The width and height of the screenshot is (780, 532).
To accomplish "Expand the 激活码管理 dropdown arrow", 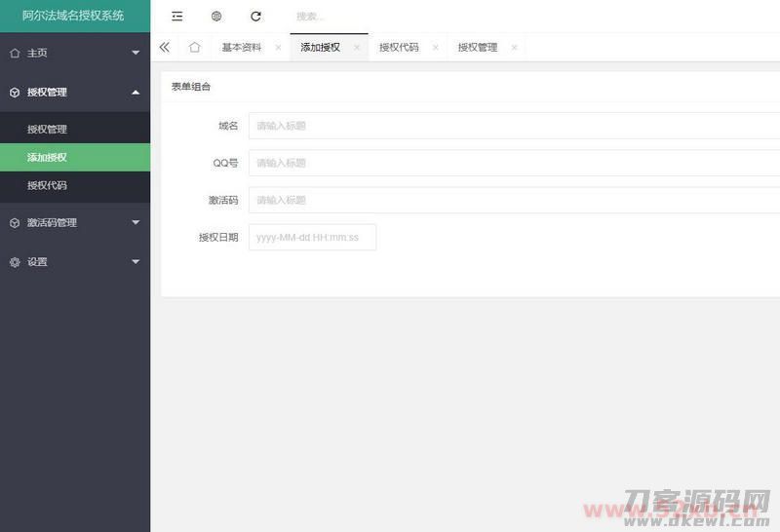I will pos(136,223).
